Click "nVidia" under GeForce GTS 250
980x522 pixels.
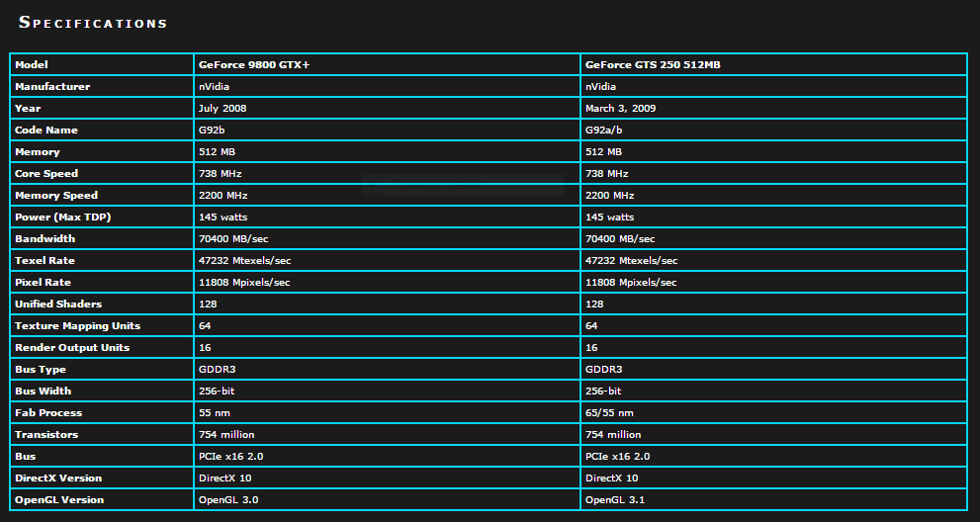click(600, 86)
